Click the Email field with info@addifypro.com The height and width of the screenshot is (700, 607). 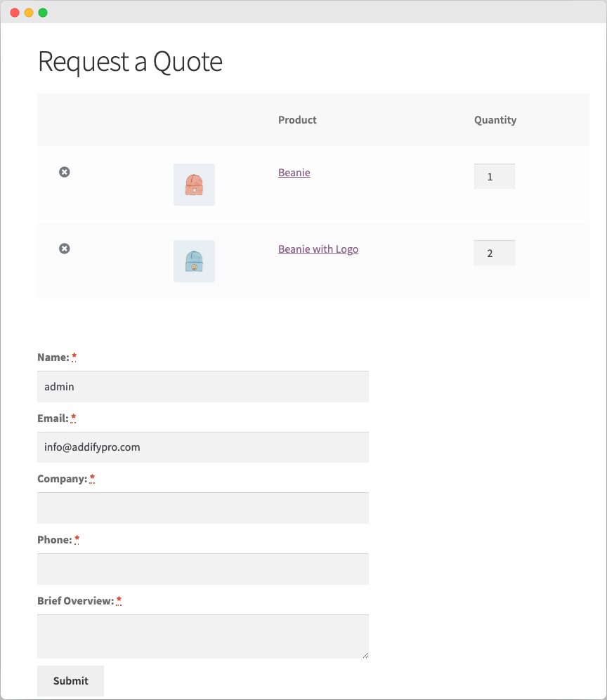click(202, 447)
